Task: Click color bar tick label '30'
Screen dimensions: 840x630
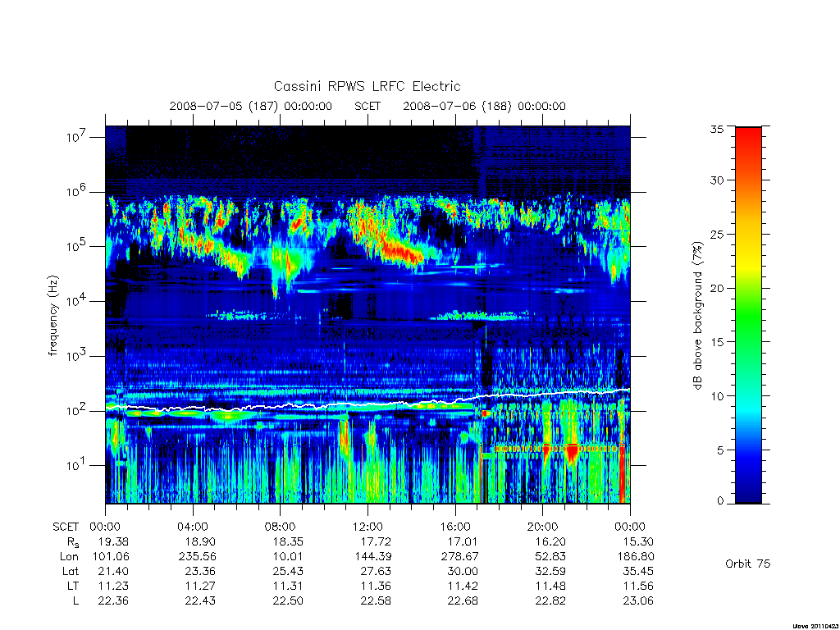Action: pyautogui.click(x=717, y=180)
